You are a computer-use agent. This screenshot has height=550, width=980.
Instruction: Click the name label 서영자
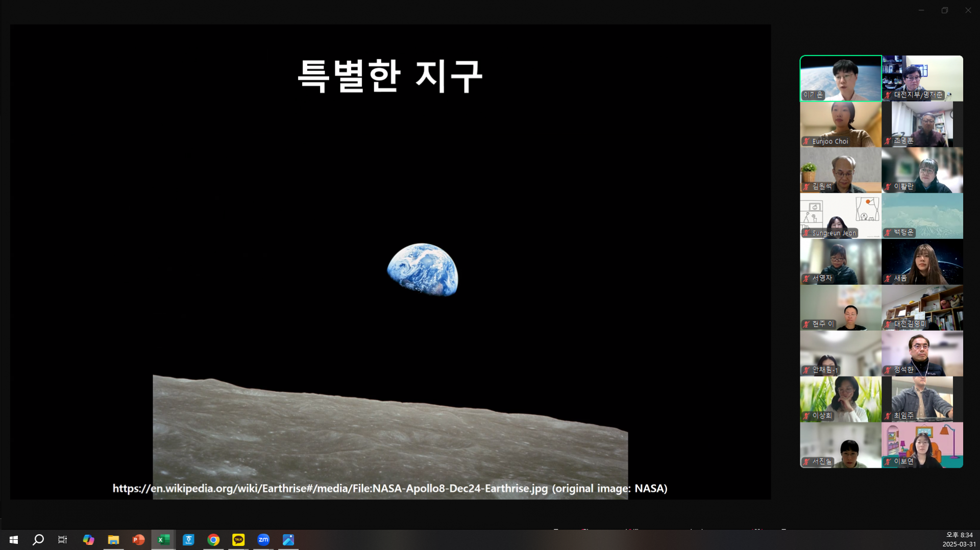pyautogui.click(x=822, y=279)
